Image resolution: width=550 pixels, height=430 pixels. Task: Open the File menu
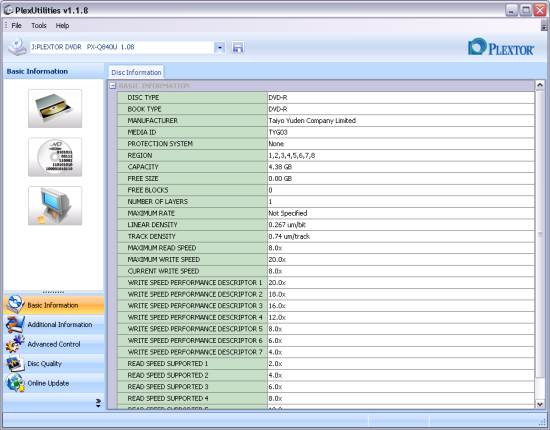coord(16,26)
